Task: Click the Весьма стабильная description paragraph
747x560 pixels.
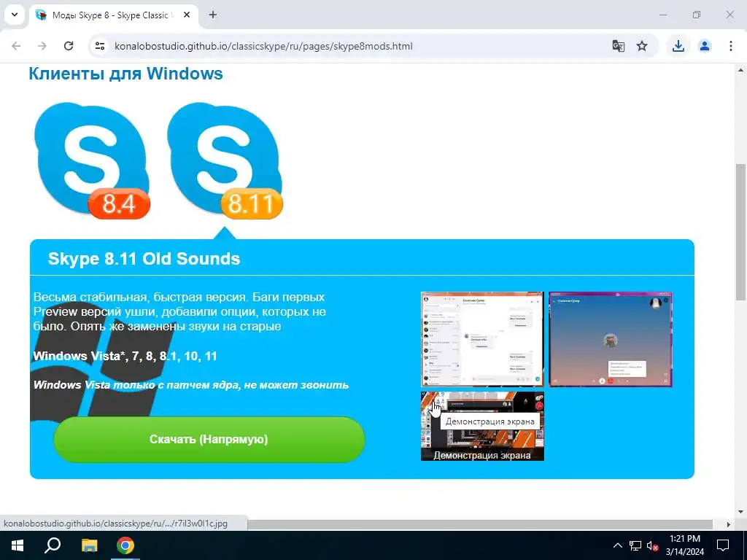Action: click(x=179, y=311)
